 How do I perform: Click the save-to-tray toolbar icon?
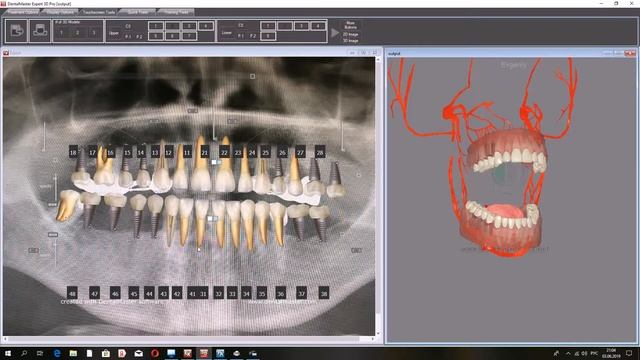tap(40, 31)
